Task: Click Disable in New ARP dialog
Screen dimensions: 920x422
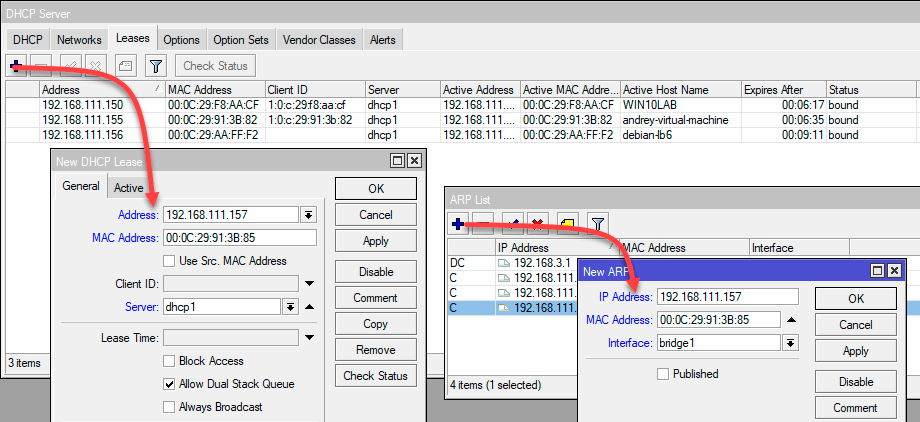Action: click(856, 382)
